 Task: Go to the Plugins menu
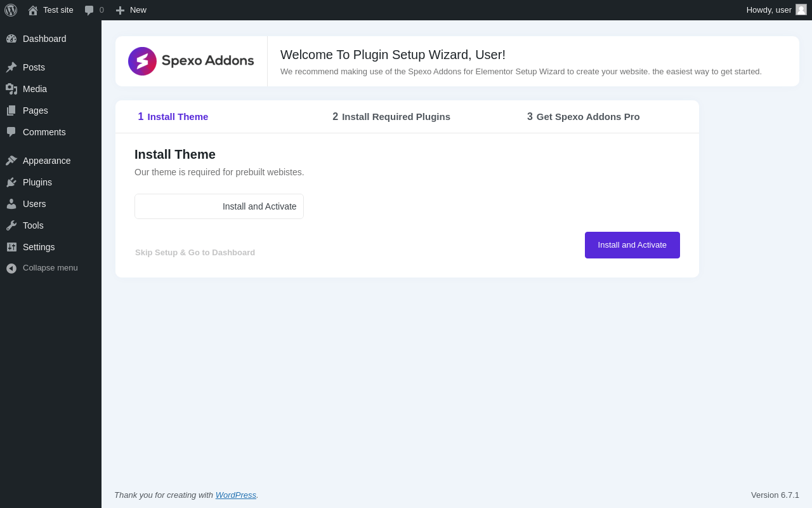(51, 182)
